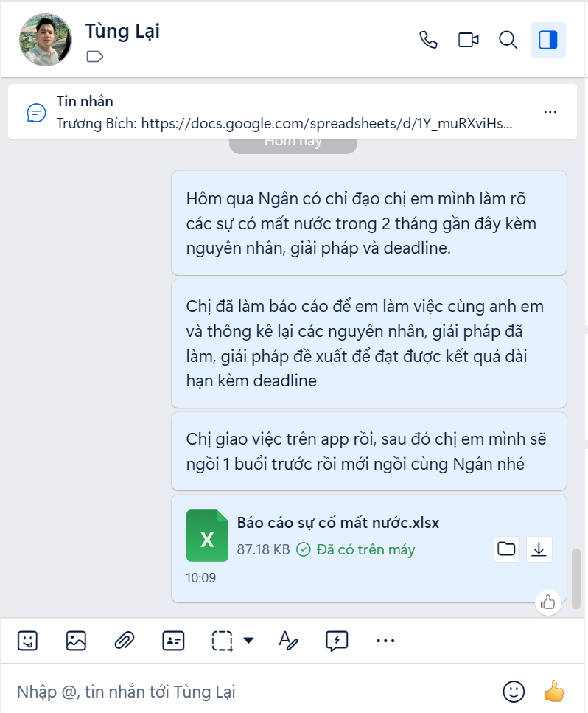Start a video call
The image size is (588, 713).
pos(469,40)
